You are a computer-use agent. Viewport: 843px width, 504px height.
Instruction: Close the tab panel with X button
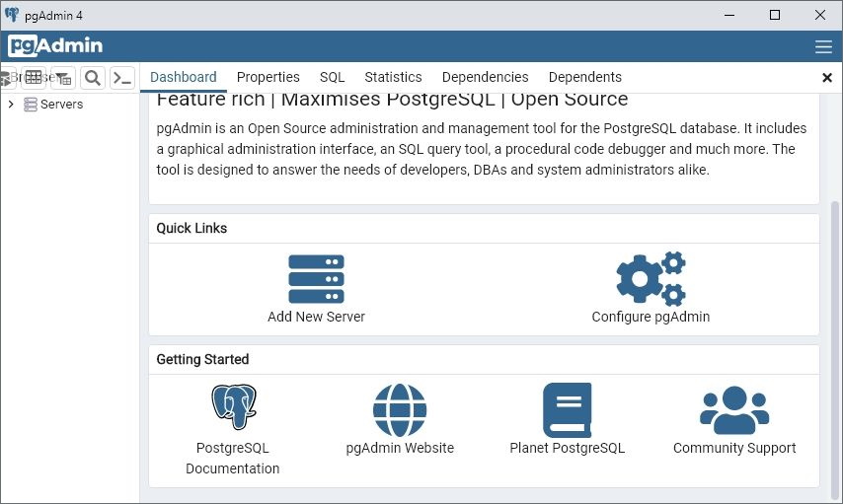coord(827,77)
